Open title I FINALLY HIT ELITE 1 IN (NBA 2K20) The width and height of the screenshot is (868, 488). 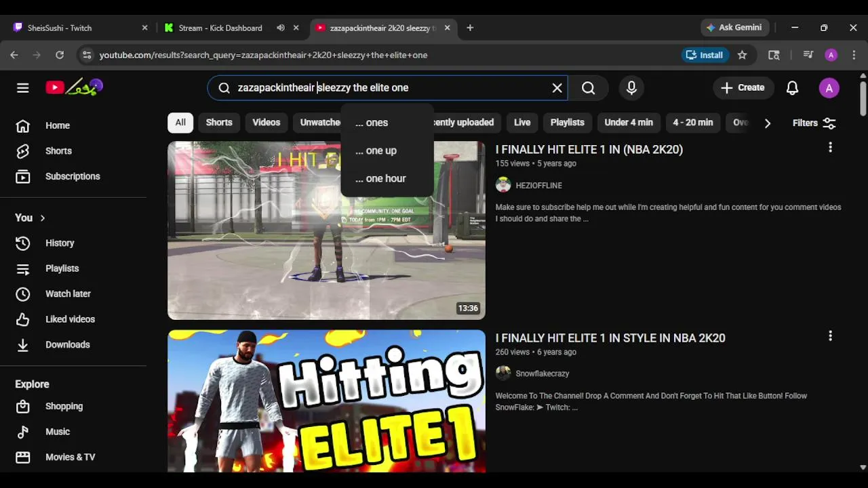pyautogui.click(x=589, y=149)
